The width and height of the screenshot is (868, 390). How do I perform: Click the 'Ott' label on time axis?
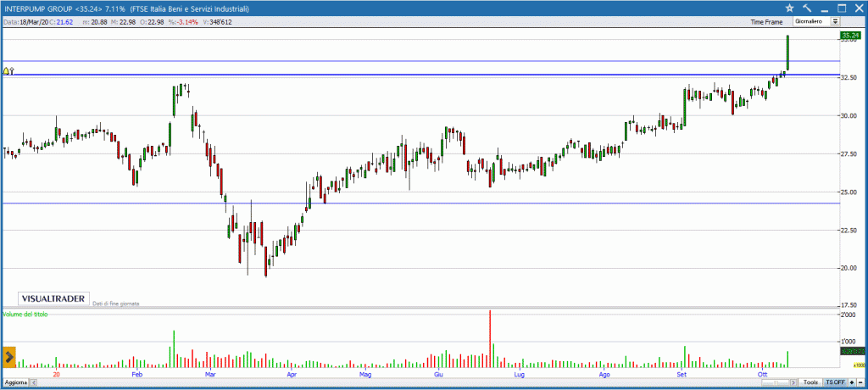click(764, 375)
